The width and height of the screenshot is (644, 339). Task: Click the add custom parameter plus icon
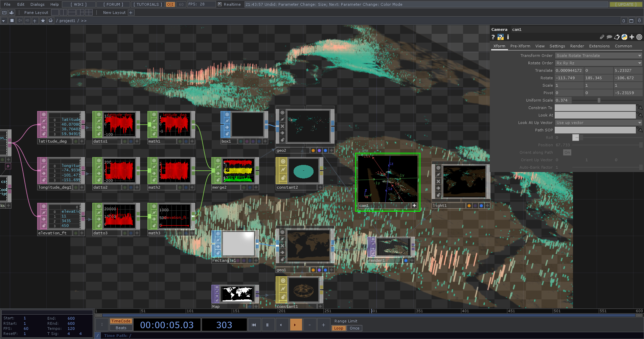pyautogui.click(x=631, y=37)
